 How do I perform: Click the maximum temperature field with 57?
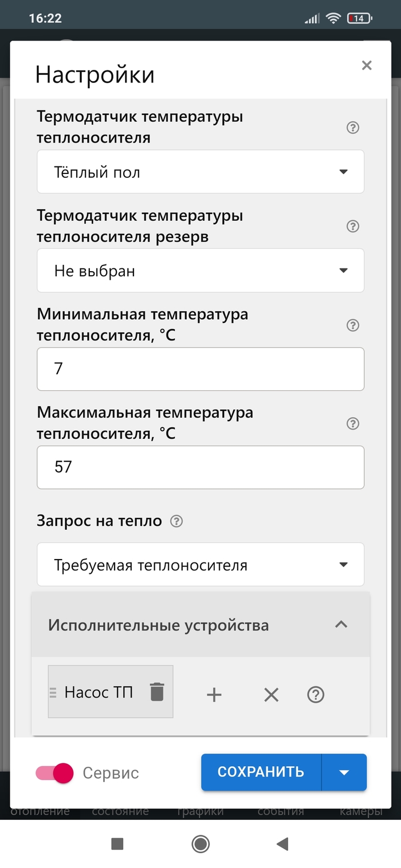pyautogui.click(x=200, y=467)
